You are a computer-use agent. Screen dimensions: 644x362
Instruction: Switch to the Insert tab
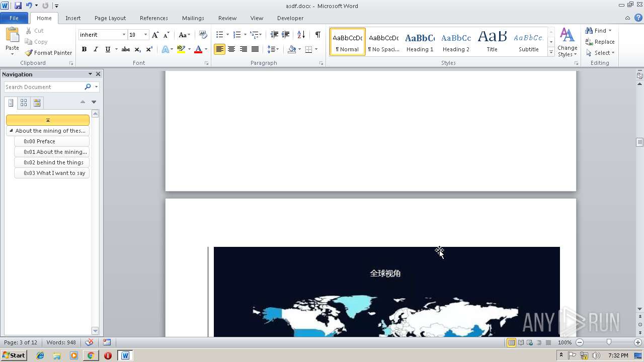tap(73, 18)
